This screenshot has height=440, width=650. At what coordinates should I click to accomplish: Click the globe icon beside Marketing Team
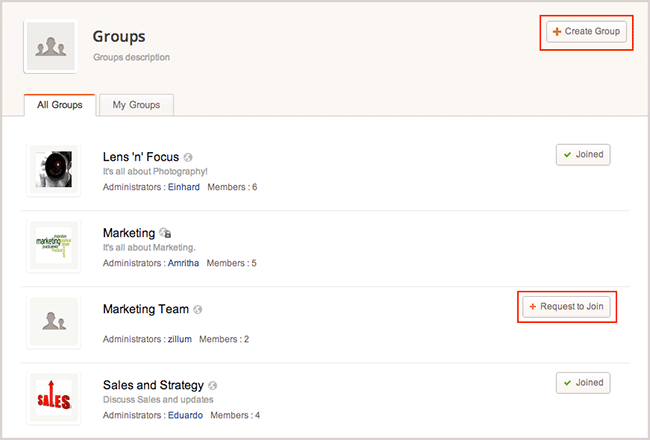198,309
